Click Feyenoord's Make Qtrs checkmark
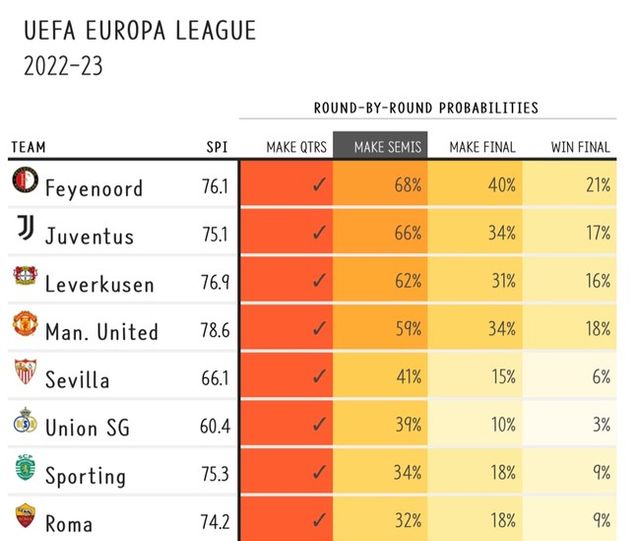 tap(319, 185)
